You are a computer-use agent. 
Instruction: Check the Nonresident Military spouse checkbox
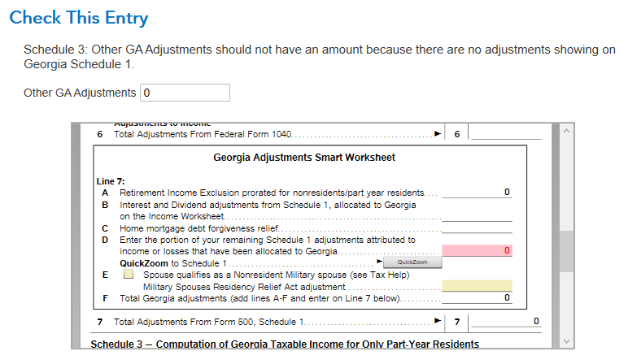[x=129, y=274]
